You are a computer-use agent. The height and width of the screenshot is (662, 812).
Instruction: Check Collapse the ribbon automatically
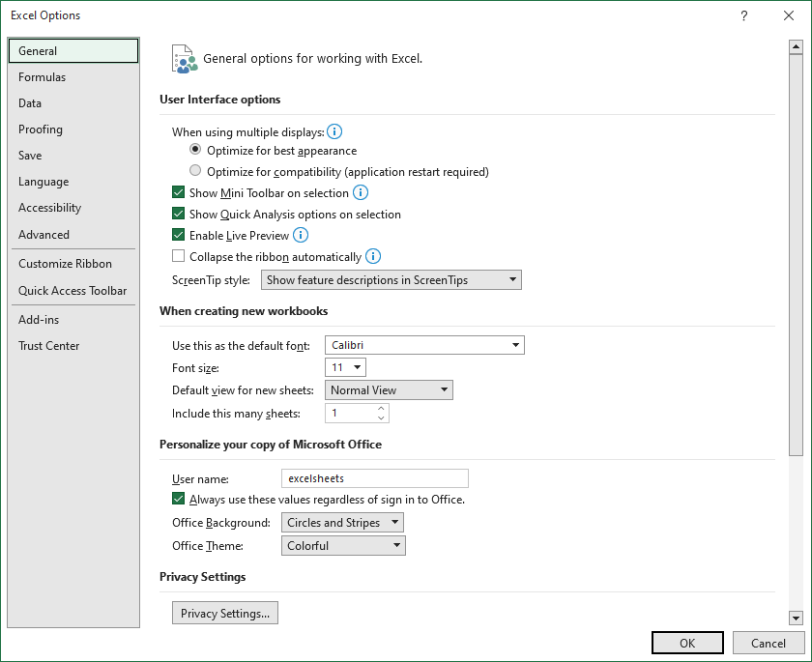pyautogui.click(x=178, y=256)
